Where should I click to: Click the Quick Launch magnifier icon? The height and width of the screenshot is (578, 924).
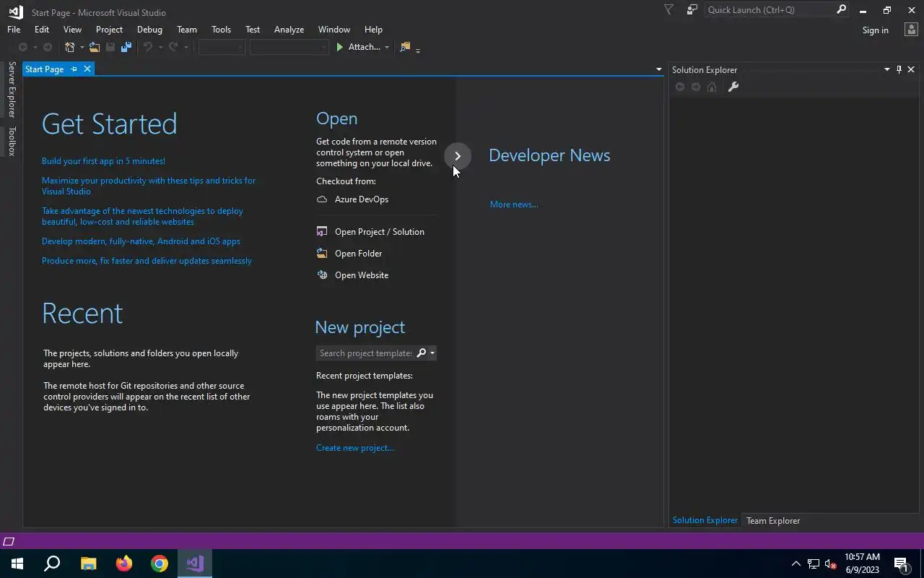[x=841, y=9]
